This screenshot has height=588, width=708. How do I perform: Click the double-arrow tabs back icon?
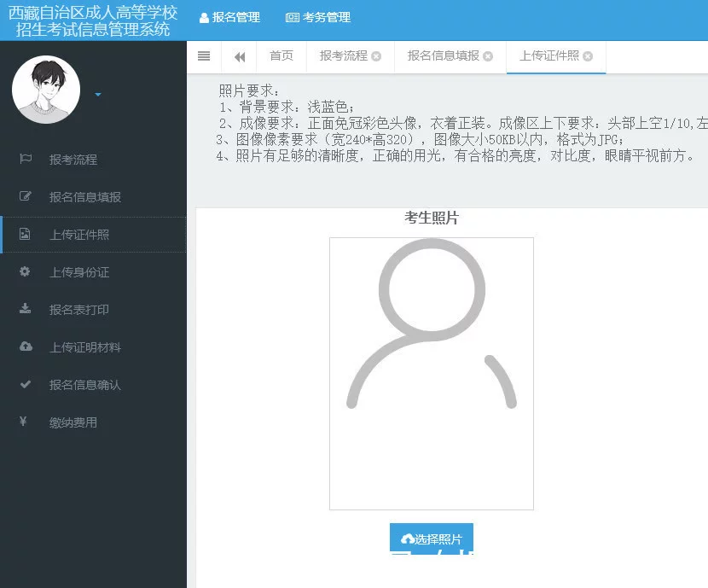(240, 57)
